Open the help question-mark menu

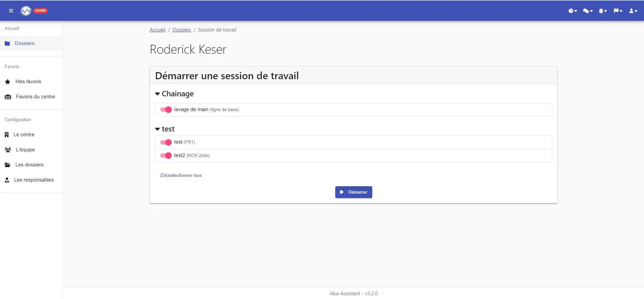coord(572,11)
